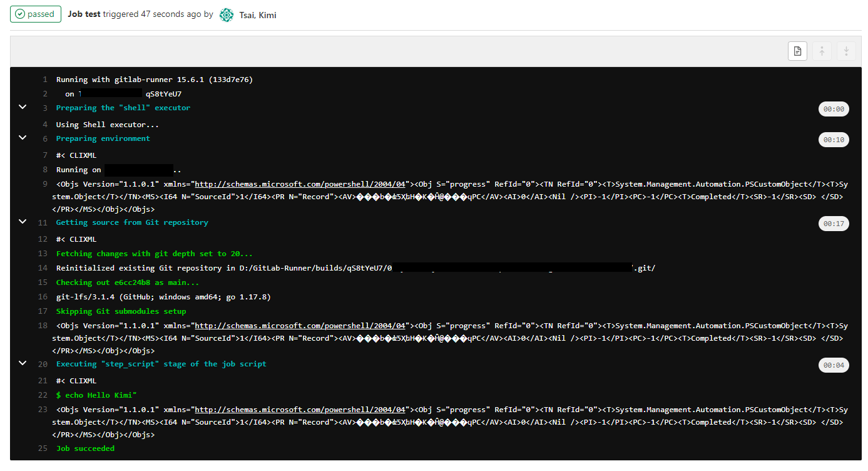Click the "Job succeeded" log line
This screenshot has height=471, width=868.
[x=85, y=448]
